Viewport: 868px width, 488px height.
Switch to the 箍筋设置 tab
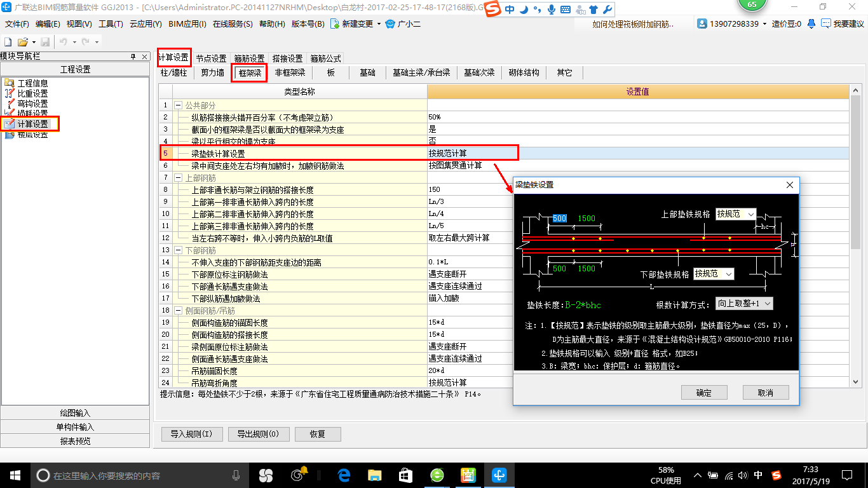coord(249,58)
